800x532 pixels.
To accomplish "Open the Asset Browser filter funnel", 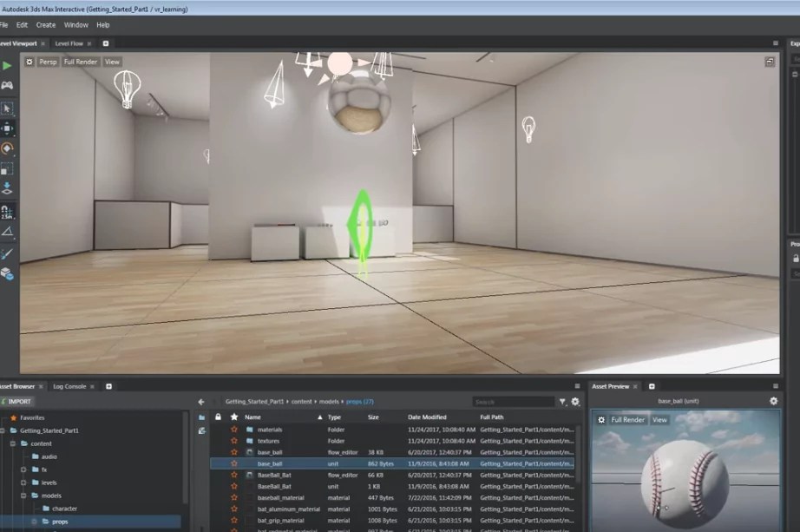I will [x=564, y=402].
